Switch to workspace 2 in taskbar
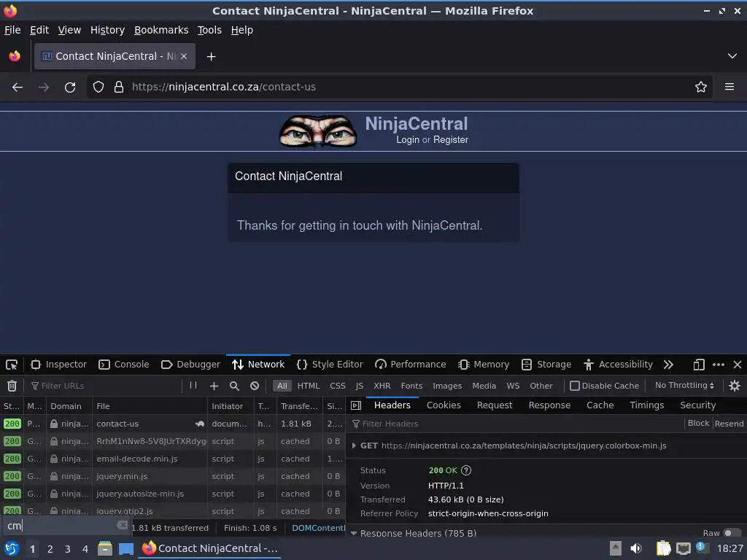Image resolution: width=747 pixels, height=560 pixels. pos(50,549)
